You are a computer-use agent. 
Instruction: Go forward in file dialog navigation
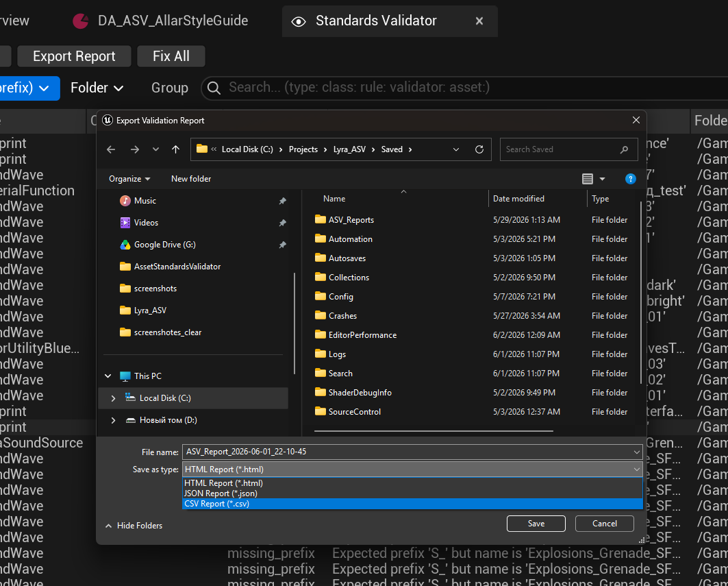135,149
